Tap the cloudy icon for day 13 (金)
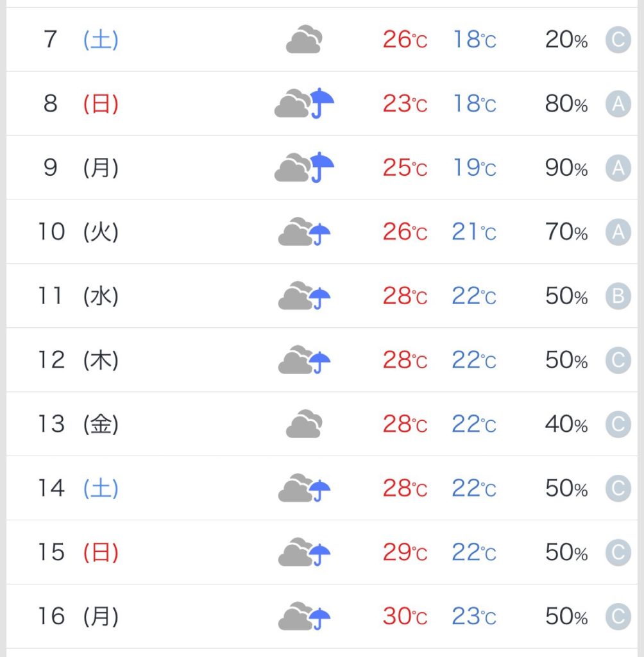Viewport: 644px width, 657px height. click(304, 423)
